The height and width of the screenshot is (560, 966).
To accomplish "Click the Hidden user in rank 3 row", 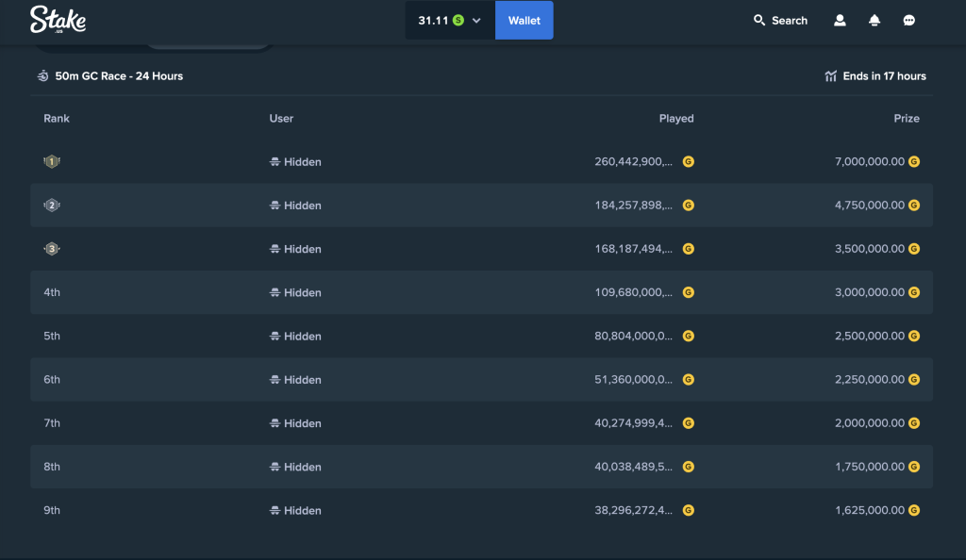I will point(295,249).
